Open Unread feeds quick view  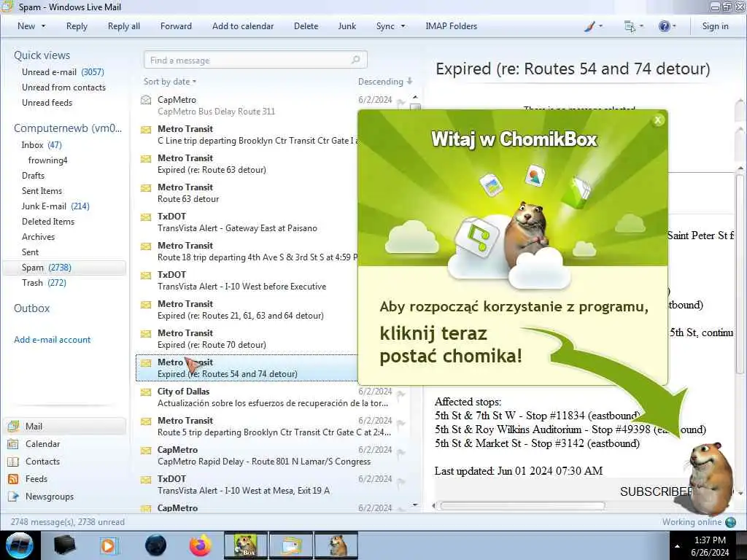point(47,102)
